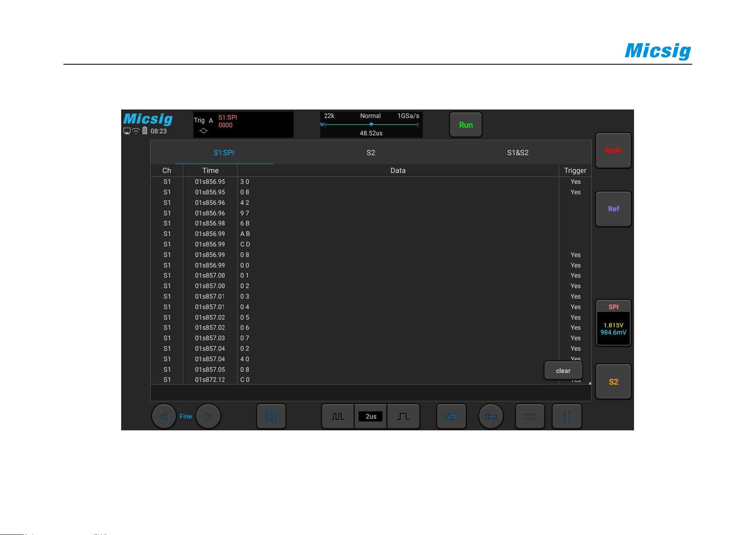Select the row with data 4 0

[371, 359]
